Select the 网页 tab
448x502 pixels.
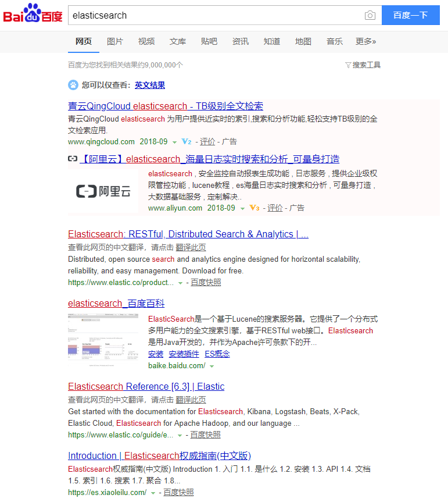coord(84,42)
